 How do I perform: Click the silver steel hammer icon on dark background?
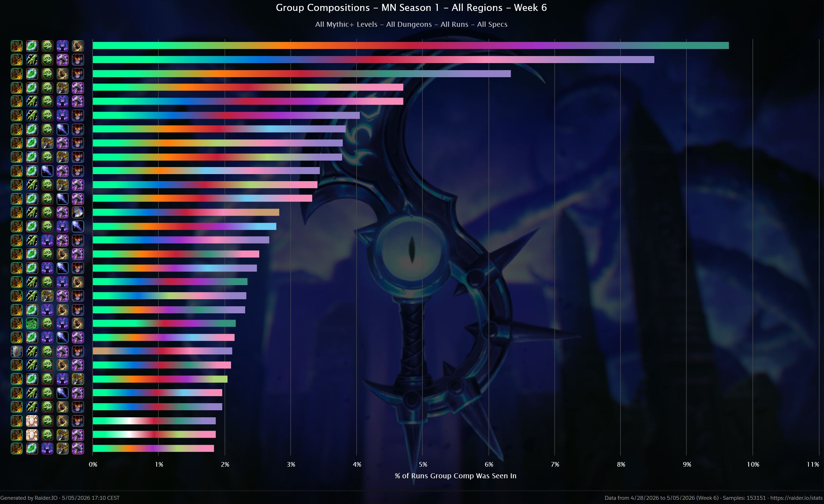[x=78, y=212]
